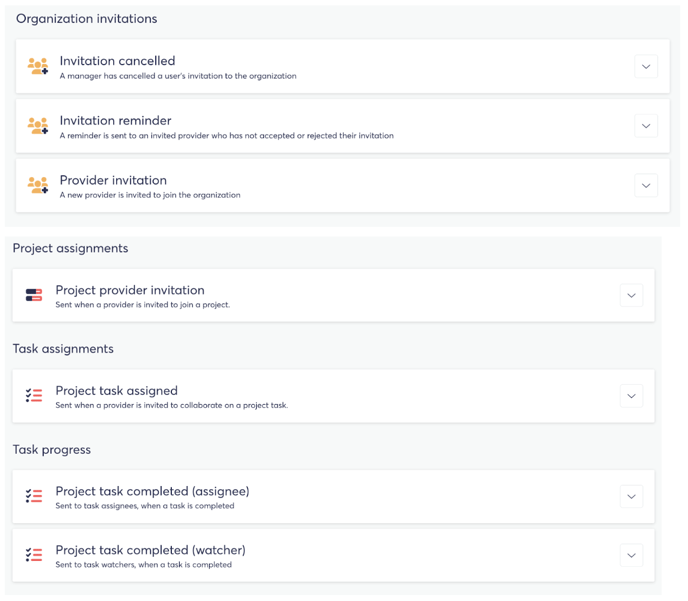This screenshot has width=688, height=601.
Task: Click the Provider invitation people icon
Action: tap(38, 185)
